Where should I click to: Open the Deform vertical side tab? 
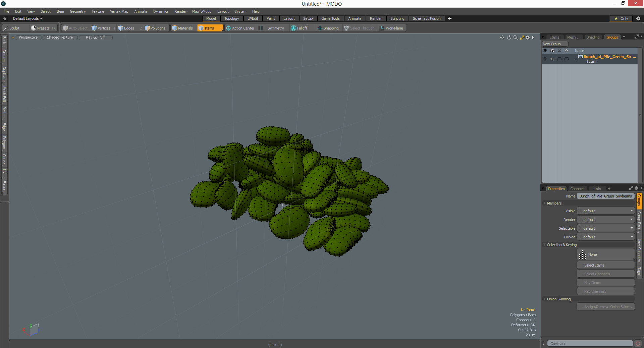4,56
